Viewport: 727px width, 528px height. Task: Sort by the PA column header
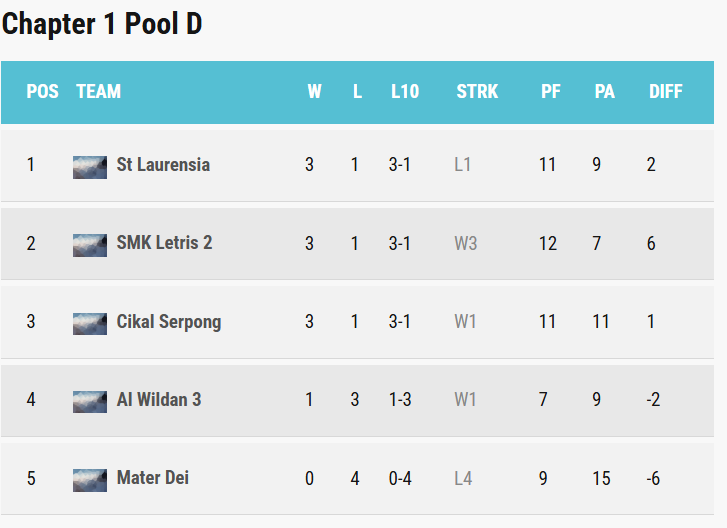604,92
